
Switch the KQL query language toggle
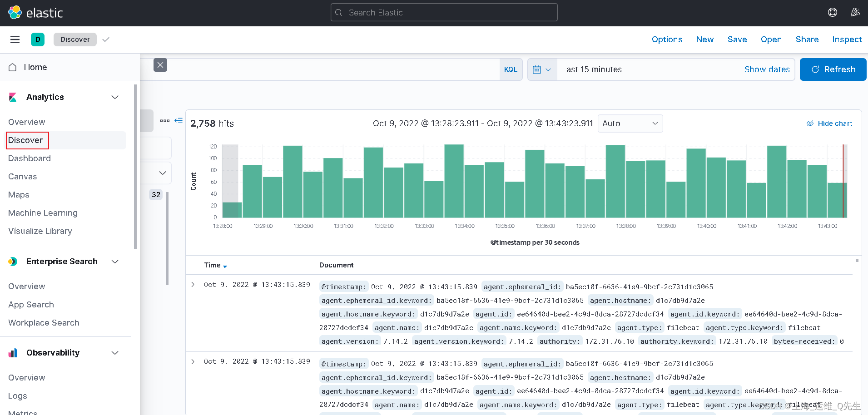[x=511, y=69]
